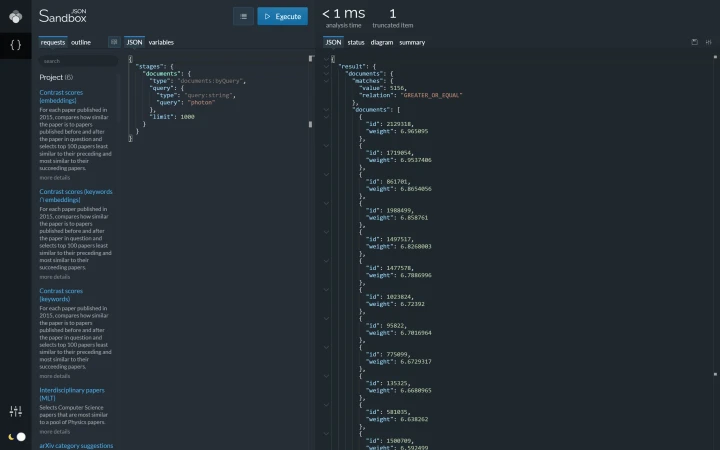Open the Contrast scores [embeddings] request
The width and height of the screenshot is (720, 450).
[x=61, y=96]
